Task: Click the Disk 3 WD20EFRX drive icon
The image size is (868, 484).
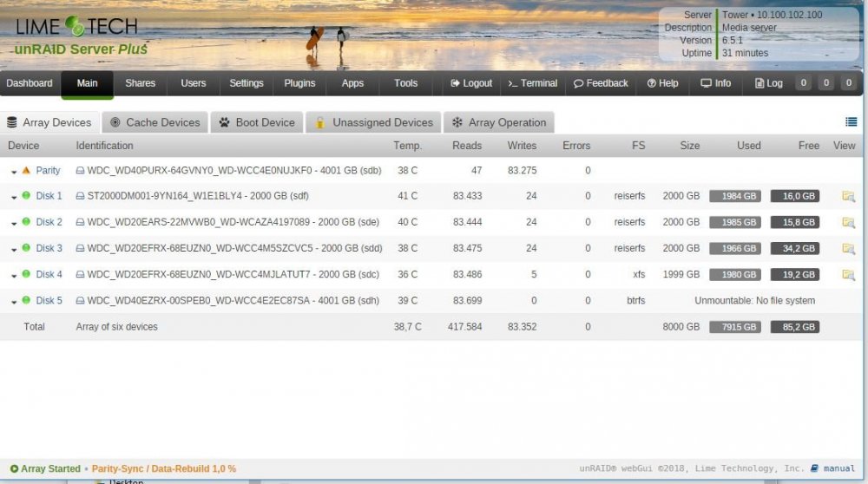Action: point(80,248)
